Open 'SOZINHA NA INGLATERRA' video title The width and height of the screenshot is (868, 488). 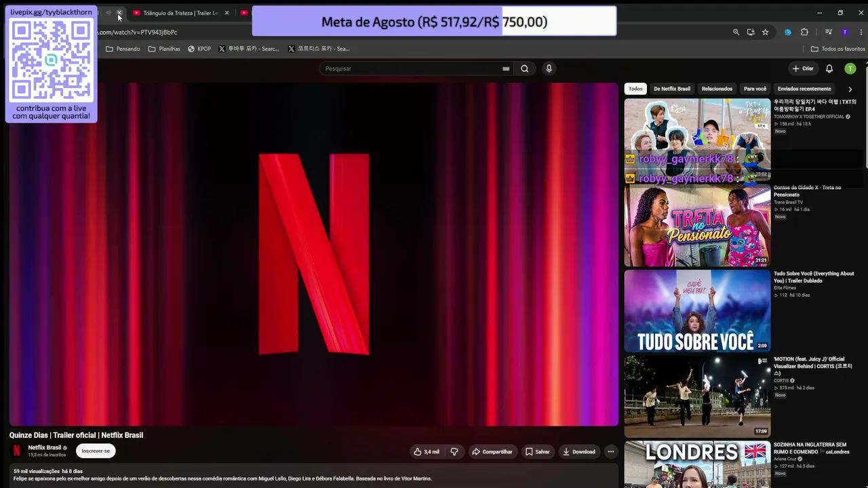point(811,448)
